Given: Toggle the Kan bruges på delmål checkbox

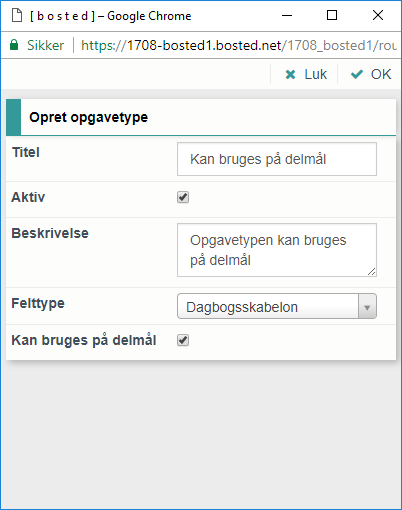Looking at the screenshot, I should (183, 340).
